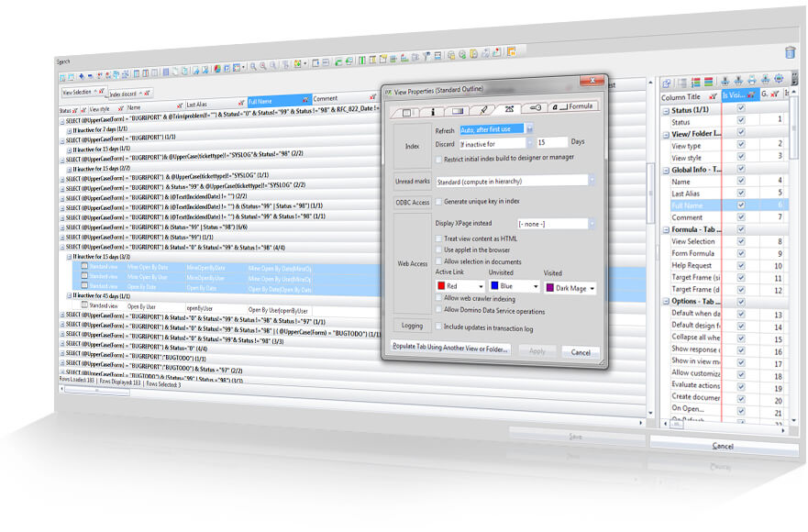This screenshot has width=808, height=532.
Task: Click the Discard days input field
Action: click(x=552, y=142)
